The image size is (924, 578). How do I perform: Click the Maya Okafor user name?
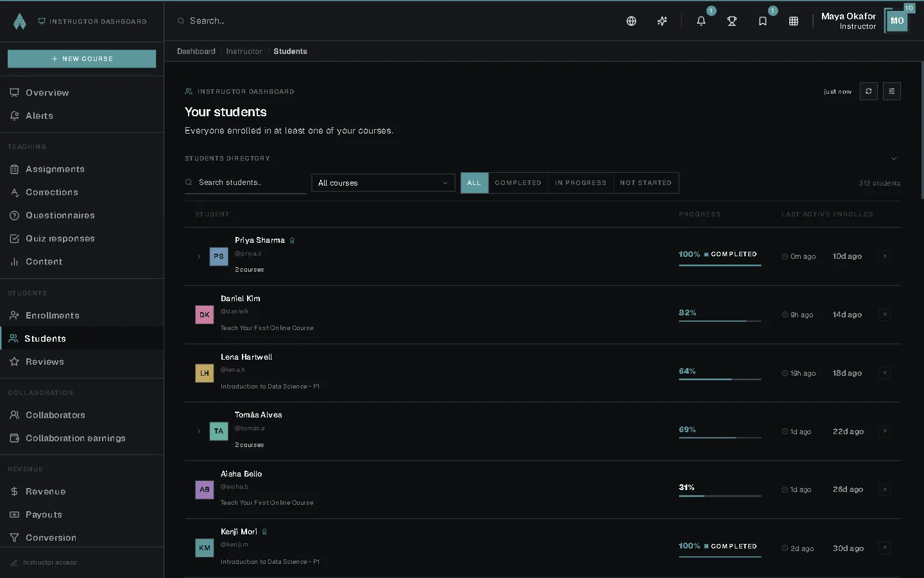coord(848,16)
